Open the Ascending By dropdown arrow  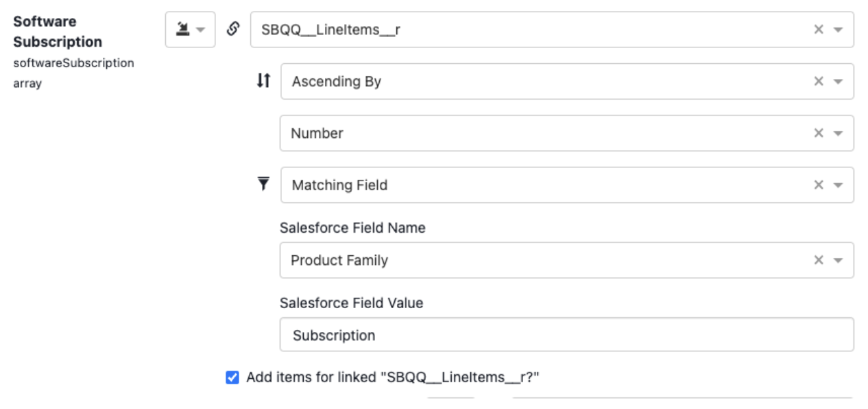pyautogui.click(x=838, y=82)
